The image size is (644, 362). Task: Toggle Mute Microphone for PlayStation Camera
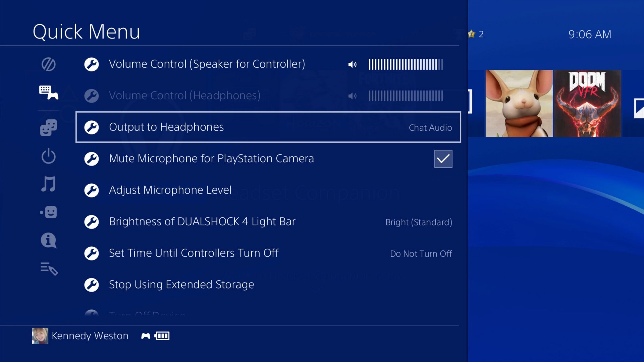(x=442, y=159)
